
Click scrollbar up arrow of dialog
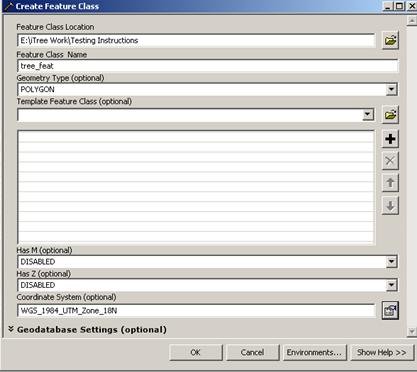tap(412, 21)
